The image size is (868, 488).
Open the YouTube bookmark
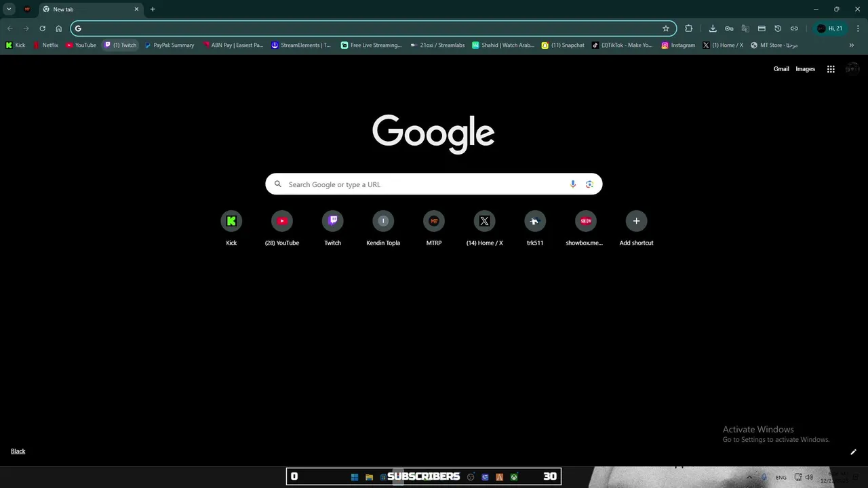tap(81, 45)
